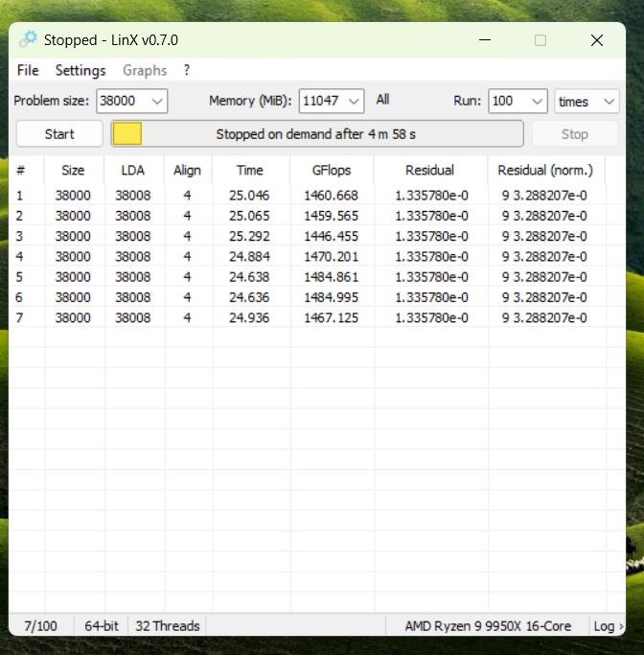Click time value 25.065
Viewport: 644px width, 655px height.
(x=249, y=216)
